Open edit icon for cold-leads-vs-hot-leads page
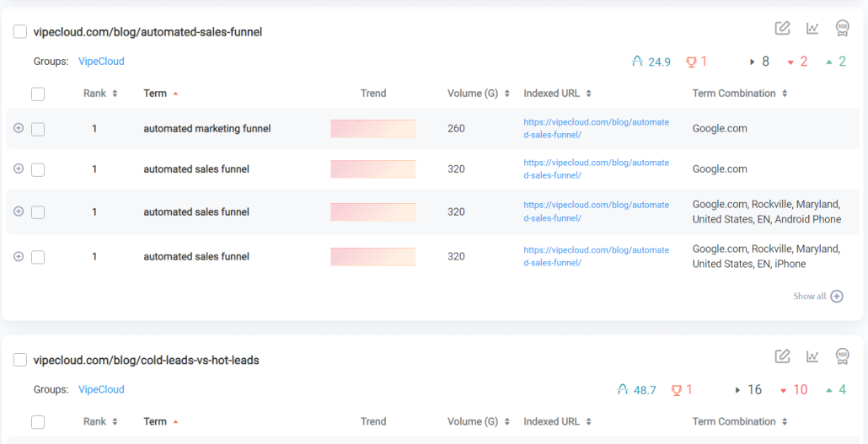The height and width of the screenshot is (444, 868). click(782, 356)
